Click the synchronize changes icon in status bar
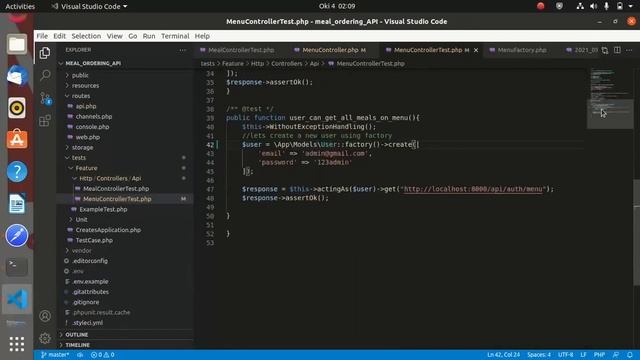This screenshot has width=640, height=360. 80,355
